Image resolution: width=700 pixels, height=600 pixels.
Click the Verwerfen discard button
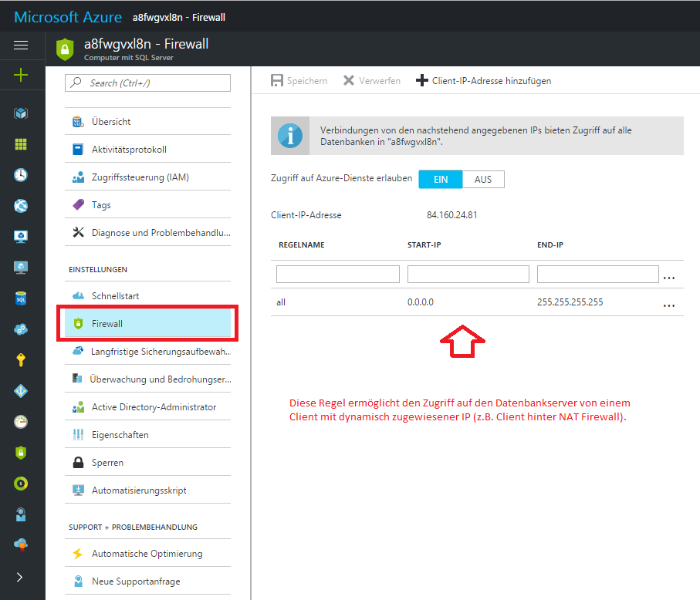pyautogui.click(x=371, y=81)
